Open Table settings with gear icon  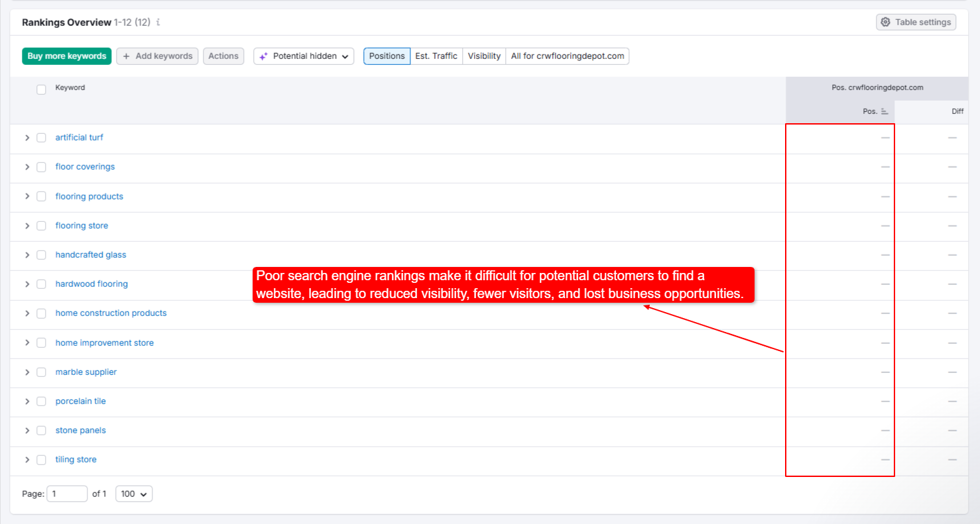(916, 23)
